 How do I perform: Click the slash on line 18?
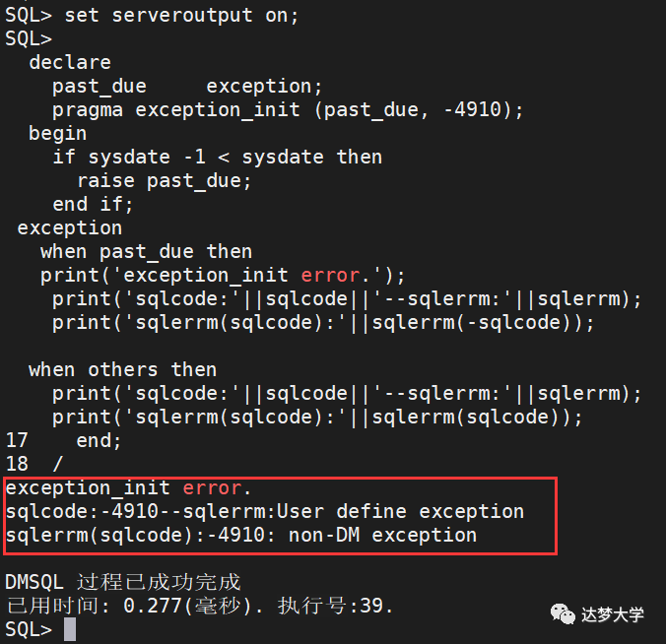point(57,464)
